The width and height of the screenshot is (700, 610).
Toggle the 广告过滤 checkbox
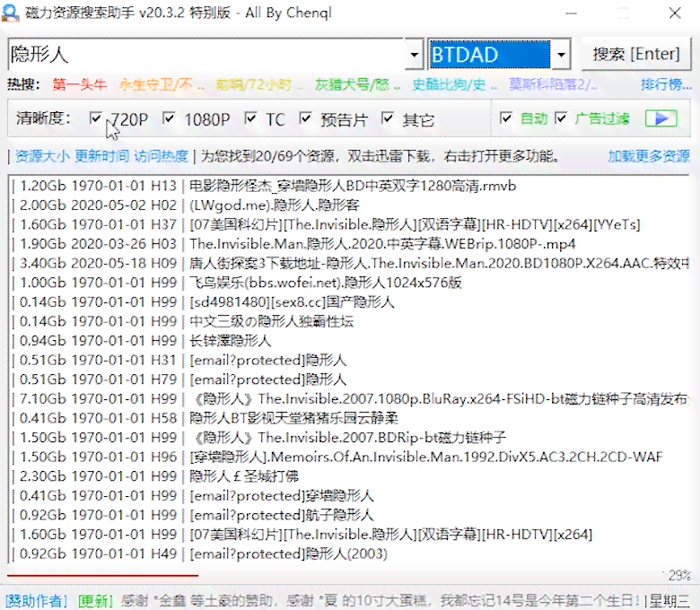[x=561, y=118]
